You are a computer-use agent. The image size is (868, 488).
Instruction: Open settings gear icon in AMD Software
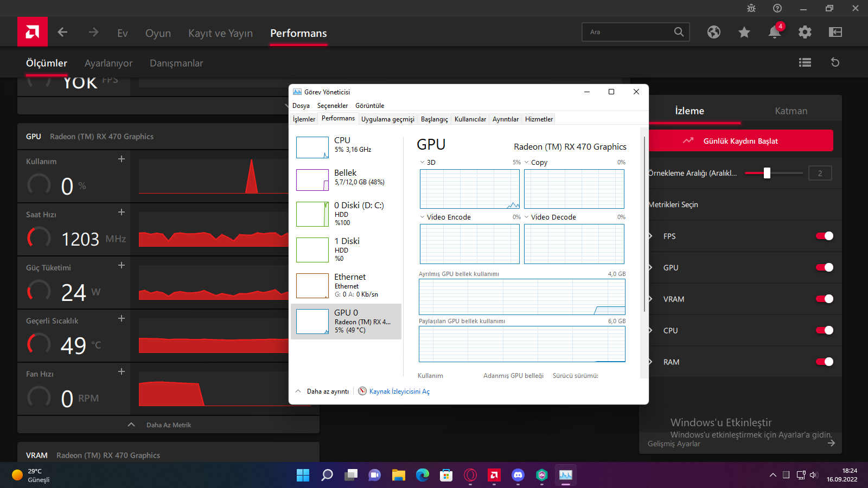tap(805, 32)
